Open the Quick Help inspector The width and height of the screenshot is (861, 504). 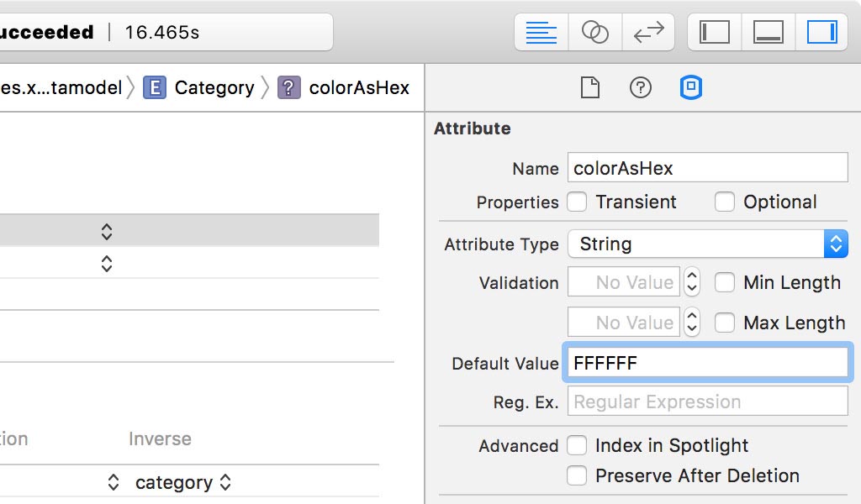640,87
